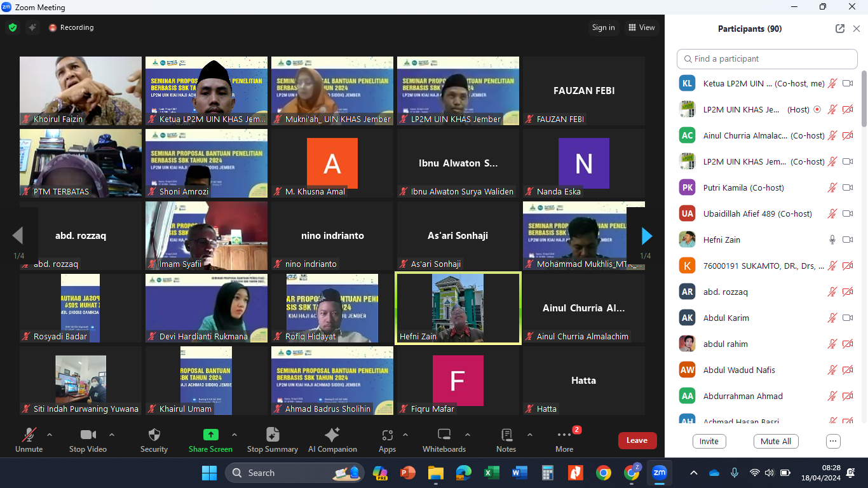868x488 pixels.
Task: Stop Video with the camera button
Action: click(88, 440)
